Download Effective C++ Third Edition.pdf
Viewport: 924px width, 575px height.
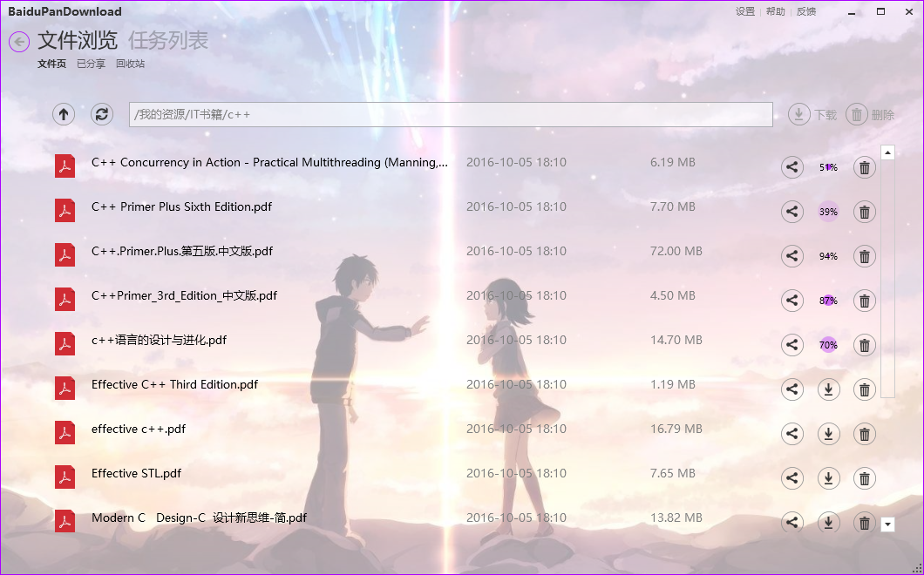coord(828,389)
